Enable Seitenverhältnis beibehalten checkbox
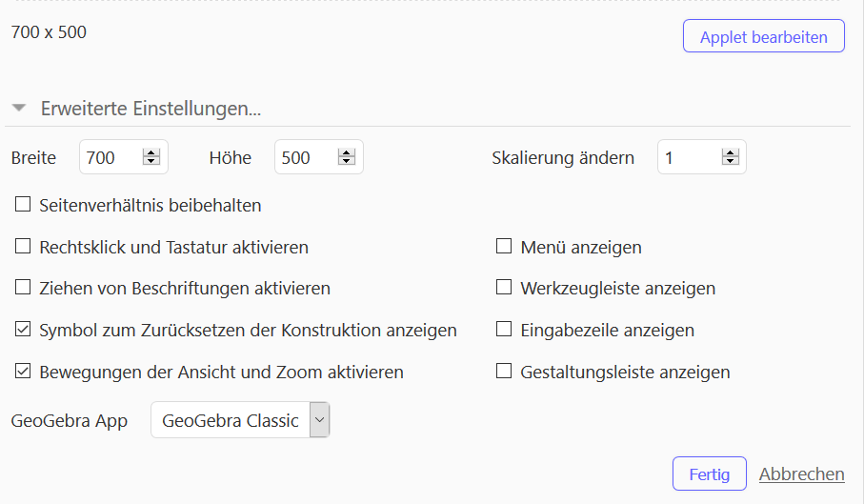Viewport: 864px width, 504px height. tap(23, 204)
